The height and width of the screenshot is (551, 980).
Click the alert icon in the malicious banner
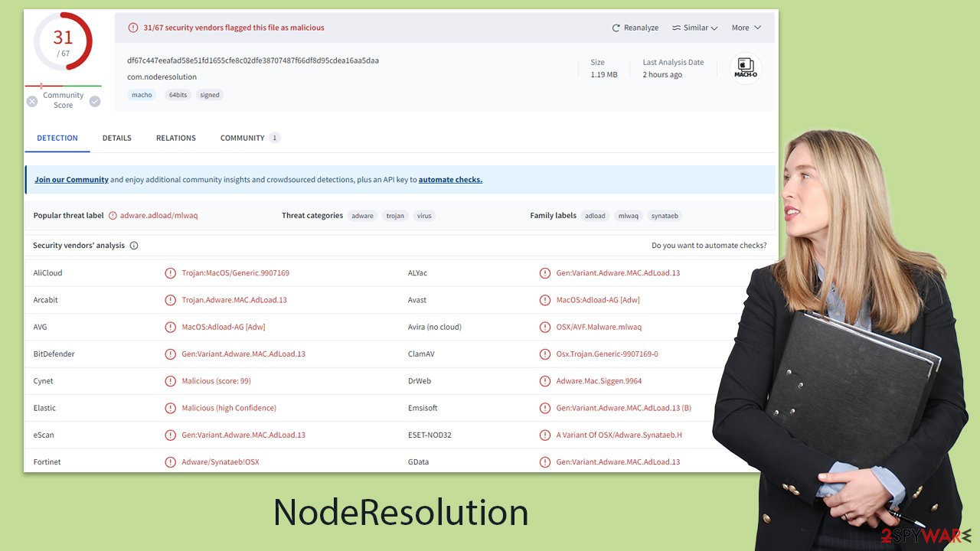click(x=134, y=28)
